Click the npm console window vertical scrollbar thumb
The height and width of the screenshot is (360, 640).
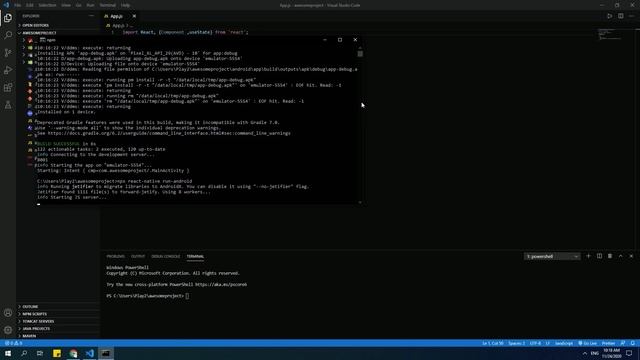(x=360, y=54)
